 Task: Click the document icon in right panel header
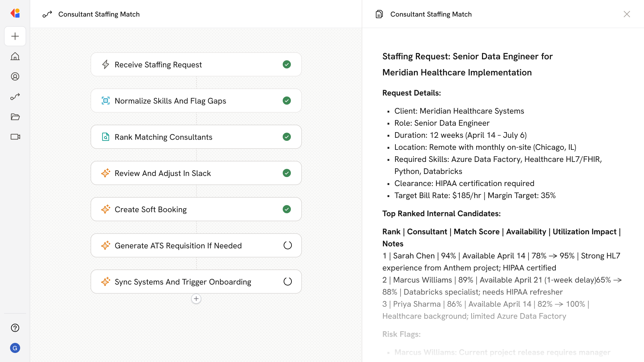pyautogui.click(x=379, y=14)
